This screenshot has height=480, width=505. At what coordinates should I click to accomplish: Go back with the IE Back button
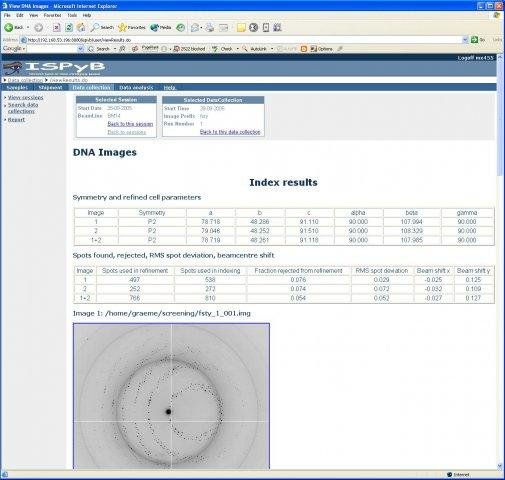[14, 27]
